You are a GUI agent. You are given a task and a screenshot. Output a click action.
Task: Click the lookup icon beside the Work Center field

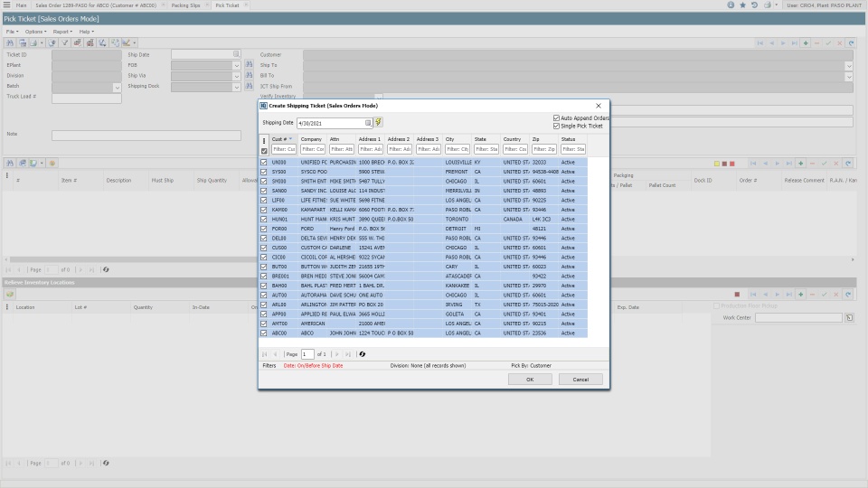tap(849, 317)
